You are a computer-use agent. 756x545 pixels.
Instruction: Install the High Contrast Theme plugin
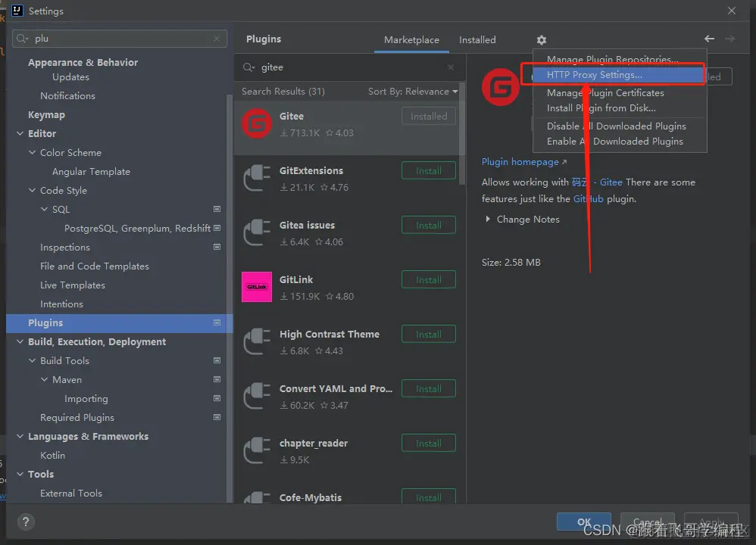click(x=429, y=334)
